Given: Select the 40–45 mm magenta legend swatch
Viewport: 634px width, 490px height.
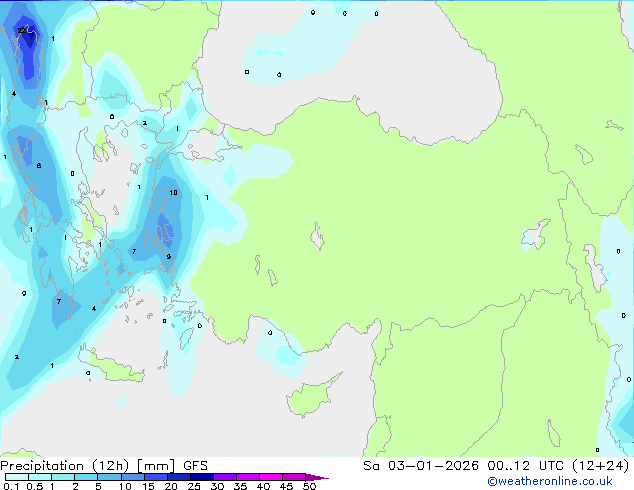Looking at the screenshot, I should pyautogui.click(x=271, y=477).
